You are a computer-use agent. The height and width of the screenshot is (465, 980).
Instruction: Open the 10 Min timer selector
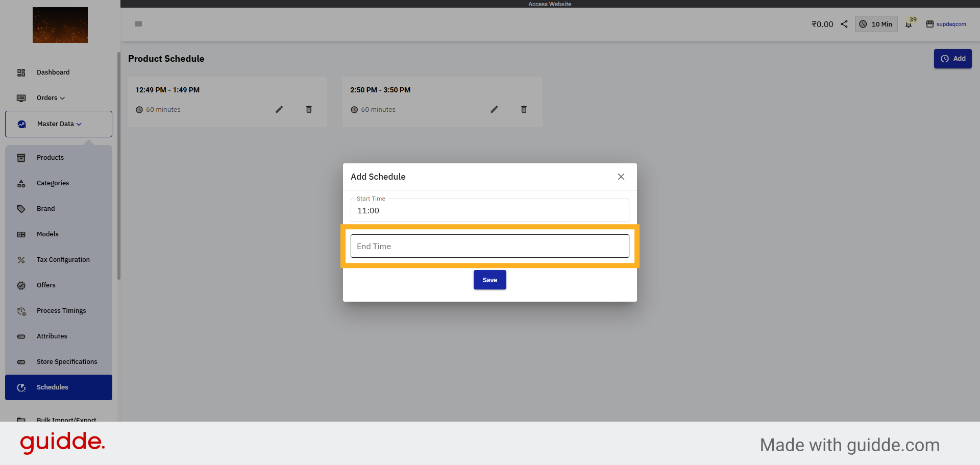pos(876,24)
